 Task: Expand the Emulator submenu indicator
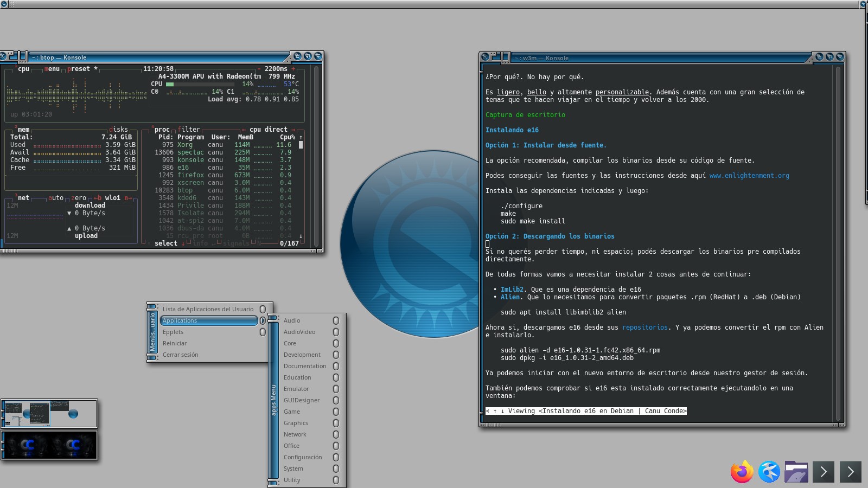(x=336, y=389)
